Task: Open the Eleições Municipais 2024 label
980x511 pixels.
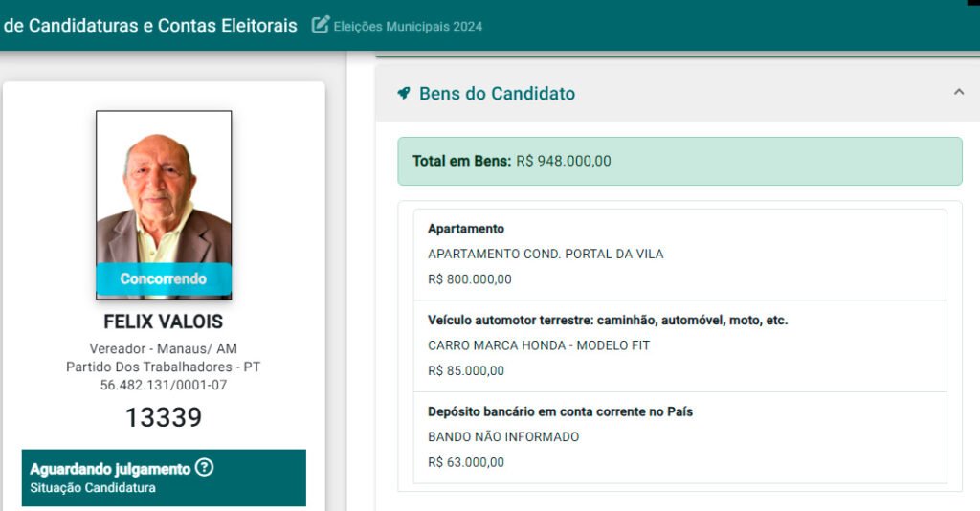Action: (x=408, y=26)
